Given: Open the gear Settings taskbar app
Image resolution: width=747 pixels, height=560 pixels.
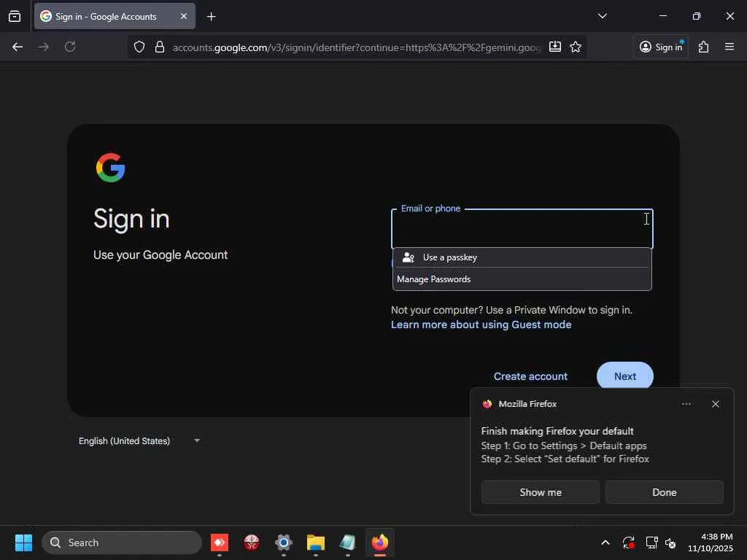Looking at the screenshot, I should coord(284,542).
